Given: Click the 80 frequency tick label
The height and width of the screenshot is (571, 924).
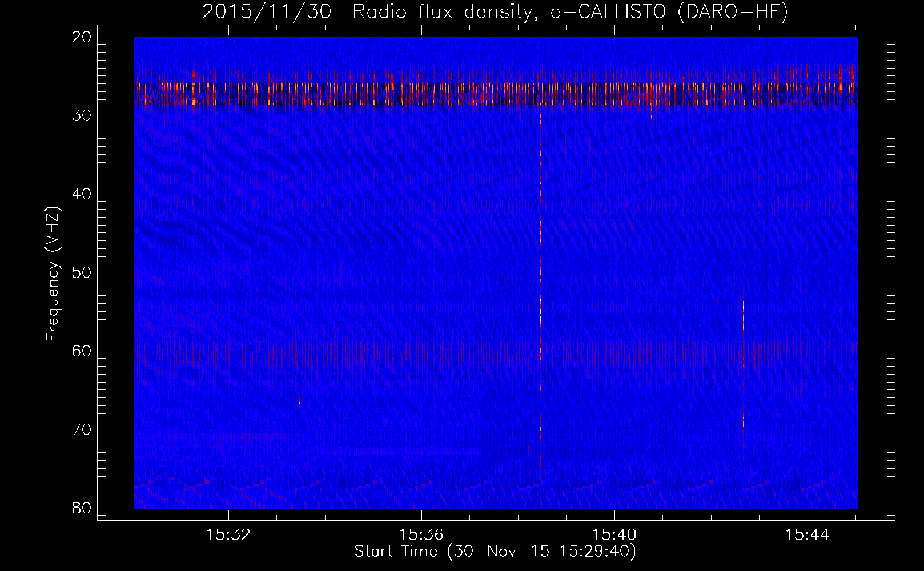Looking at the screenshot, I should [81, 507].
